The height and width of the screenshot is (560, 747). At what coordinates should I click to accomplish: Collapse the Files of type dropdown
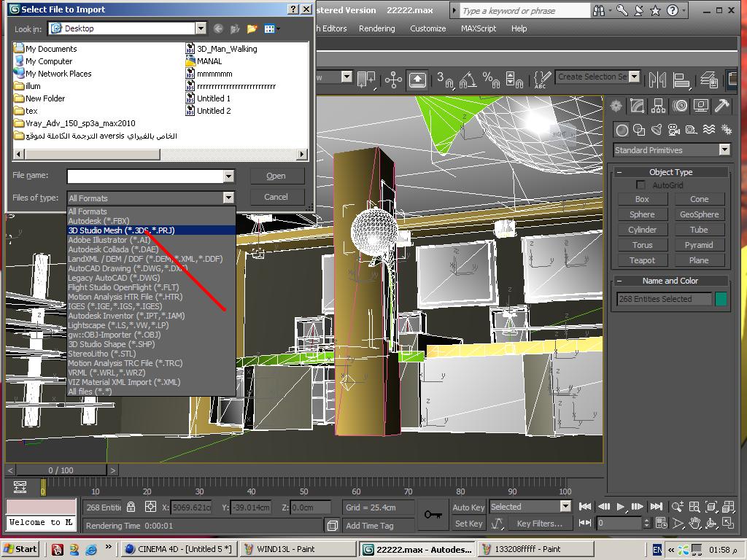(x=228, y=198)
